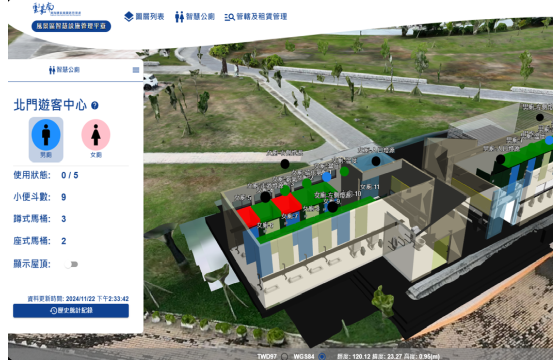
Task: Open the 管轄及租賃管理 dropdown menu
Action: coord(256,17)
